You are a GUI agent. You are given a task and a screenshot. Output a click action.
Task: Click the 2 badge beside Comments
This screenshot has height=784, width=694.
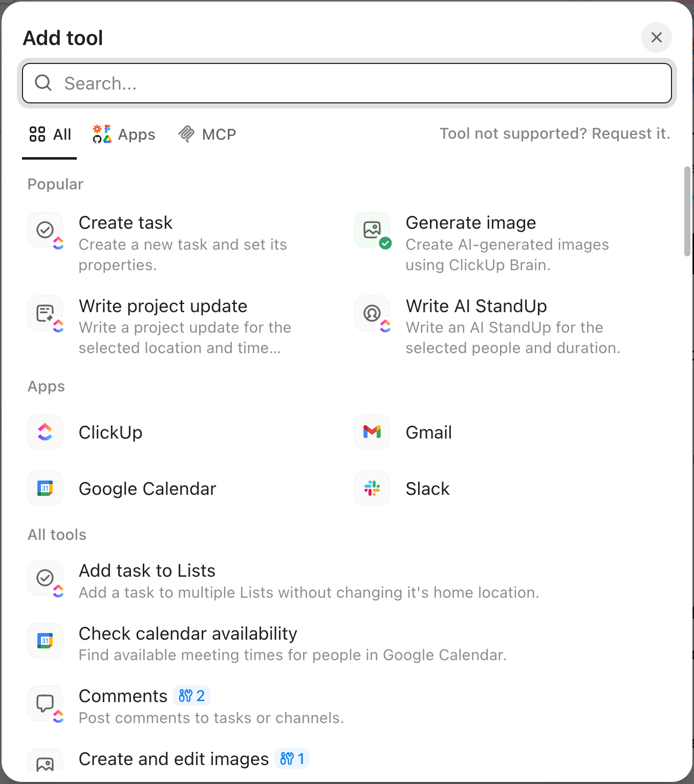tap(192, 695)
